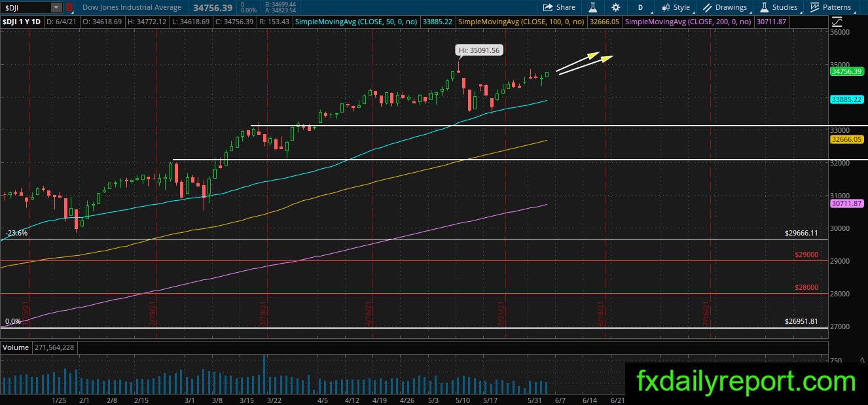This screenshot has height=405, width=868.
Task: Click the Patterns chart icon
Action: (814, 7)
